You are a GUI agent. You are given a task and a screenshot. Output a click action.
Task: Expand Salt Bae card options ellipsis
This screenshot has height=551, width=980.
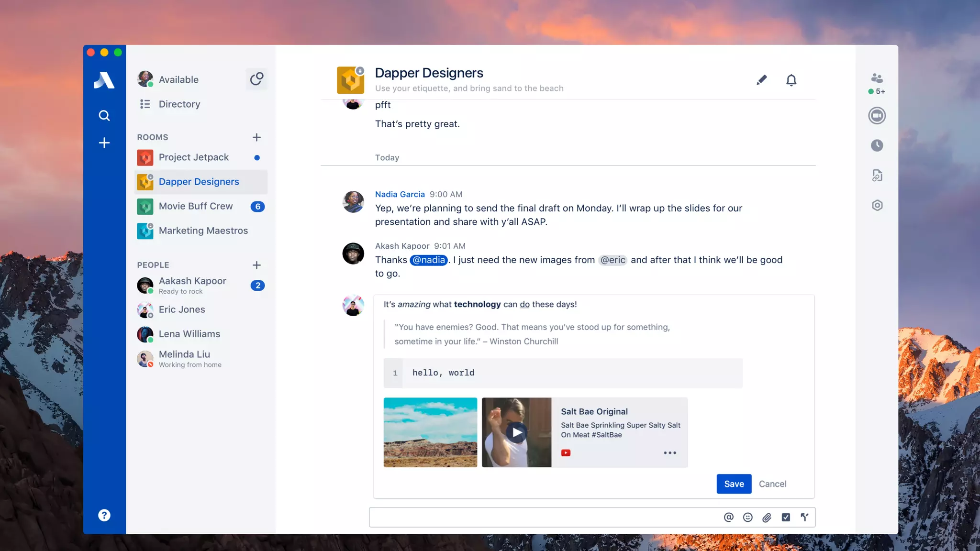point(669,452)
